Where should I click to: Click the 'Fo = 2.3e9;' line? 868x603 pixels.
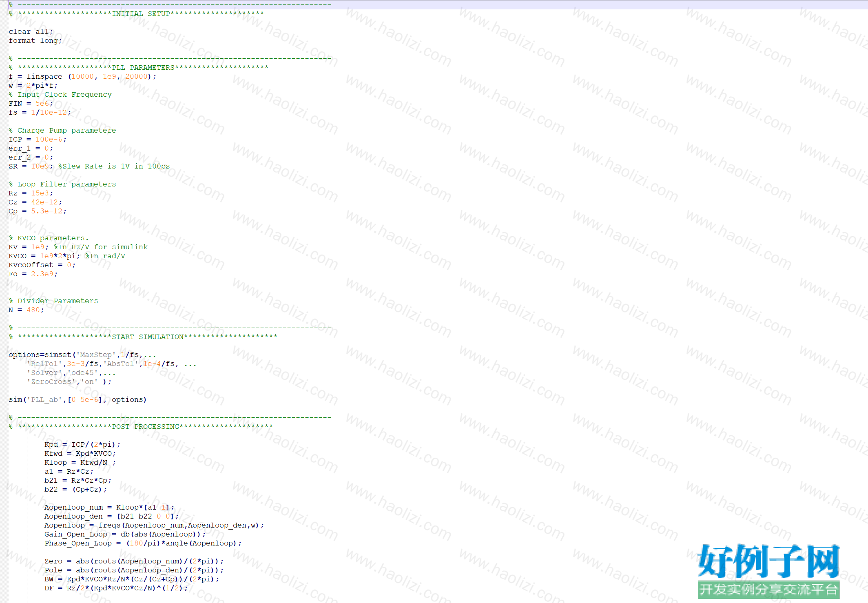click(x=33, y=274)
